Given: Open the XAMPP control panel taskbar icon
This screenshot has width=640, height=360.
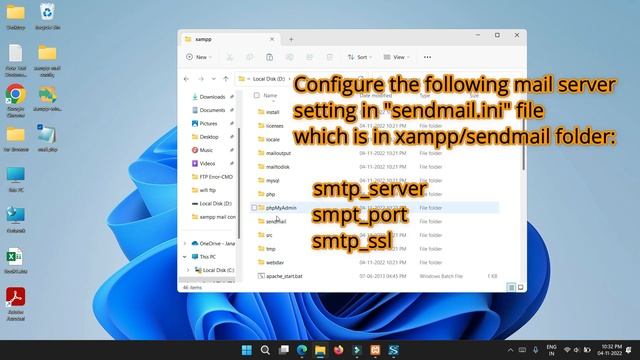Looking at the screenshot, I should pyautogui.click(x=376, y=350).
